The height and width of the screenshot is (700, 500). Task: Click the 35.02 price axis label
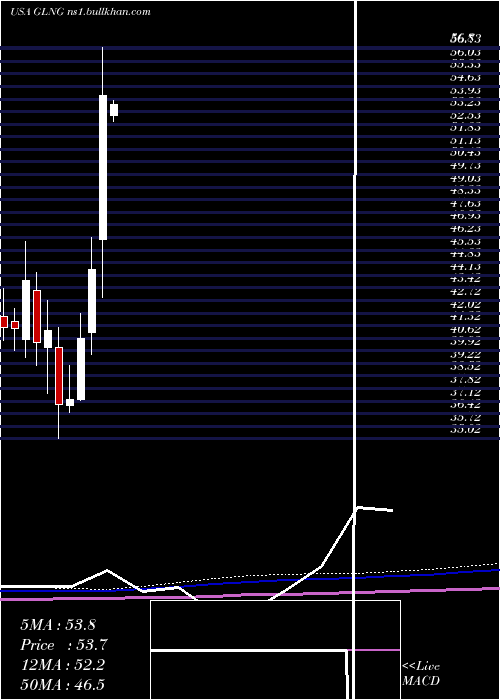point(465,430)
